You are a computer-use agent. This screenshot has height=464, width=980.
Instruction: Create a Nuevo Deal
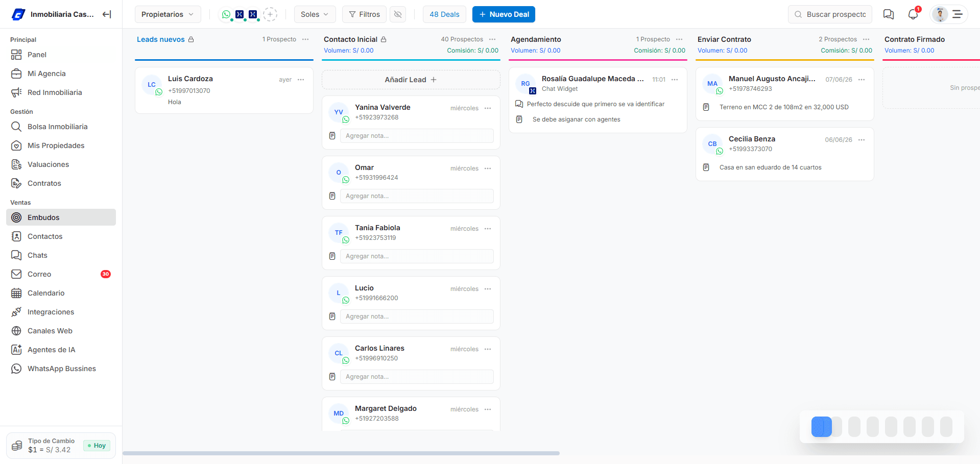[x=504, y=14]
